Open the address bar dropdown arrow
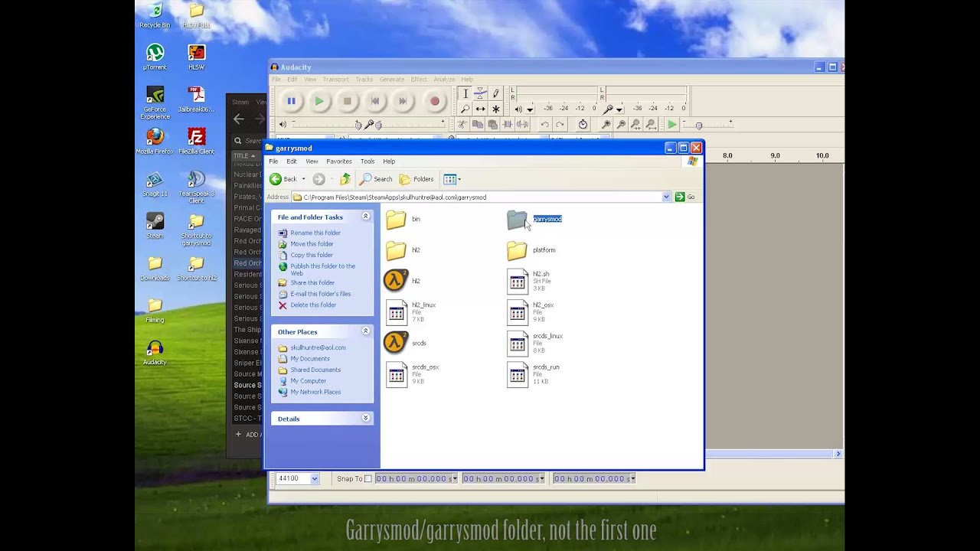 pos(666,197)
